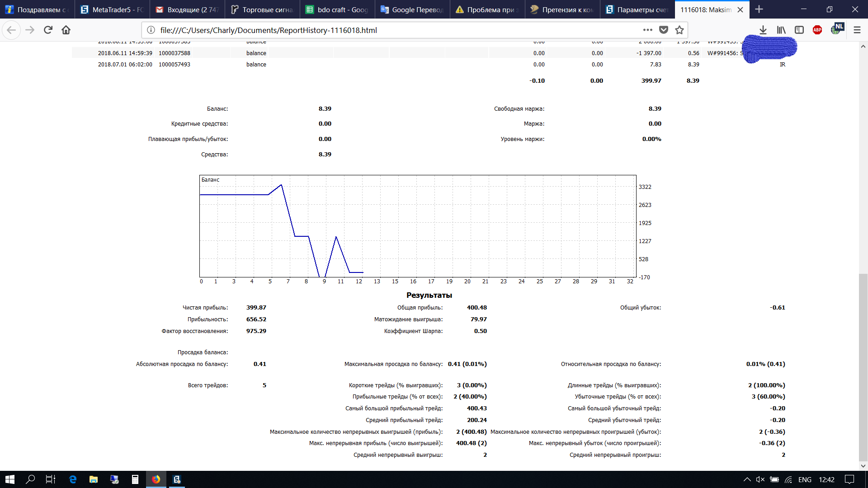Go back using browser back arrow
868x488 pixels.
click(x=11, y=30)
